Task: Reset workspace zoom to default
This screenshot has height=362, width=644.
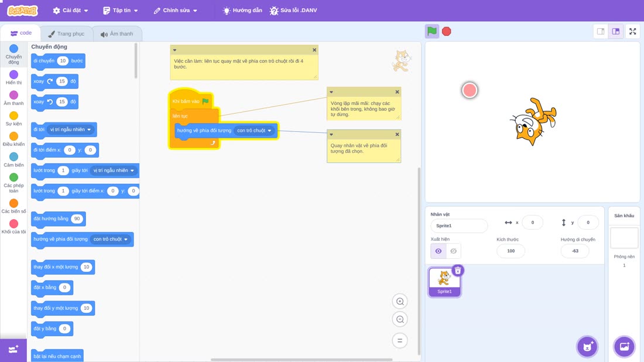Action: pyautogui.click(x=400, y=341)
